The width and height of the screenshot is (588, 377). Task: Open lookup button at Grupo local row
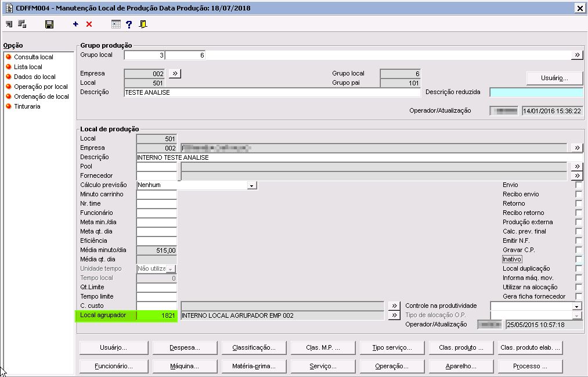(x=577, y=55)
